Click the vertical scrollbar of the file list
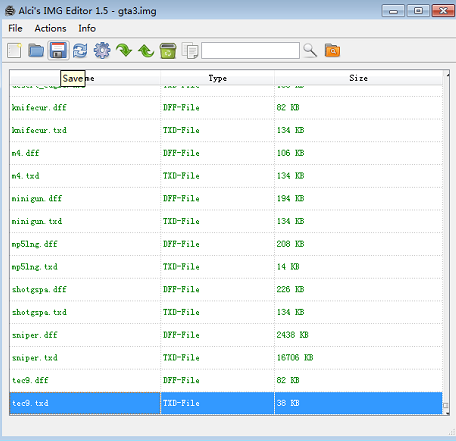Screen dimensions: 456x441 click(x=446, y=242)
